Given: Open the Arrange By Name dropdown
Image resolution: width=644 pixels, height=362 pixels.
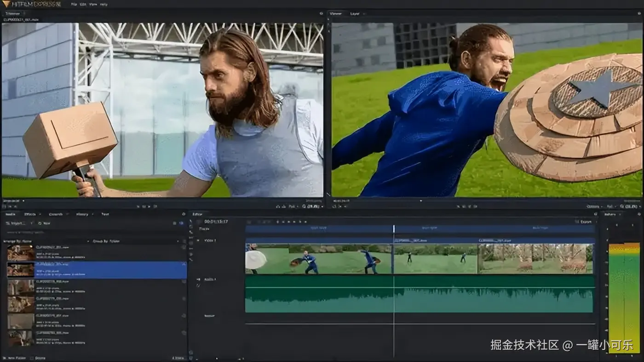Looking at the screenshot, I should point(46,241).
